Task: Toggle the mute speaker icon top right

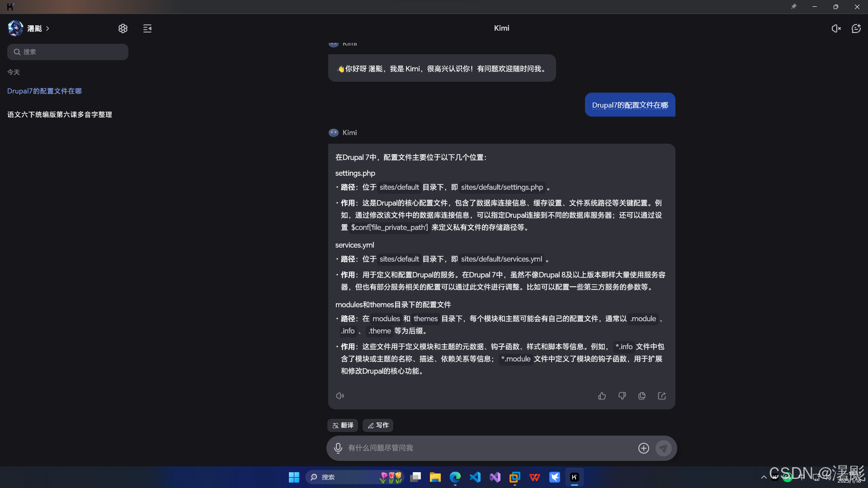Action: pos(836,28)
